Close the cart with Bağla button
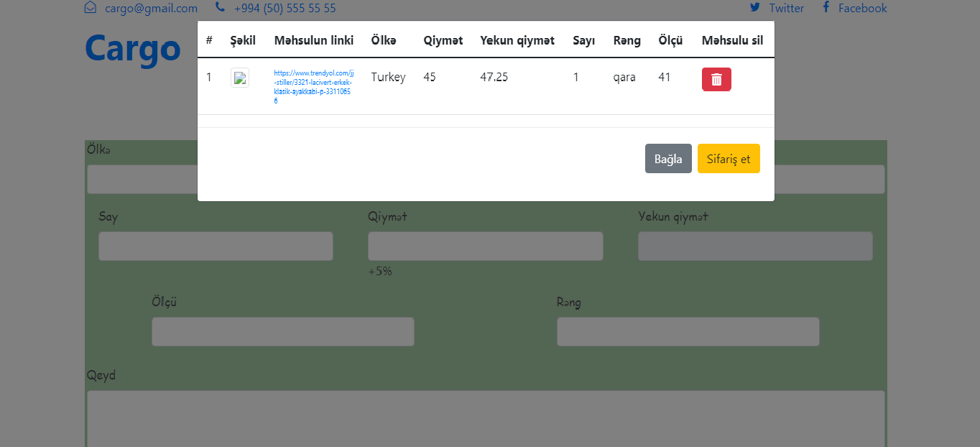 click(x=668, y=159)
